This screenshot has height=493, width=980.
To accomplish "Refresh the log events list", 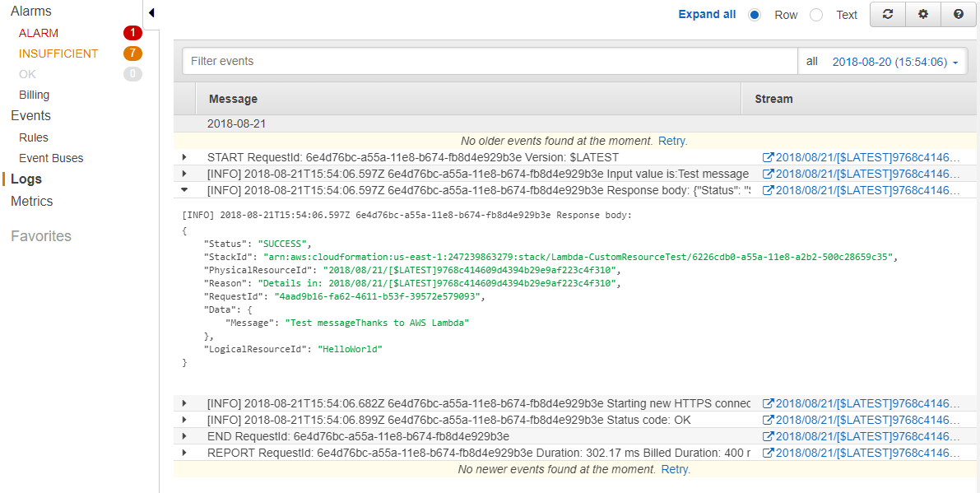I will point(887,14).
